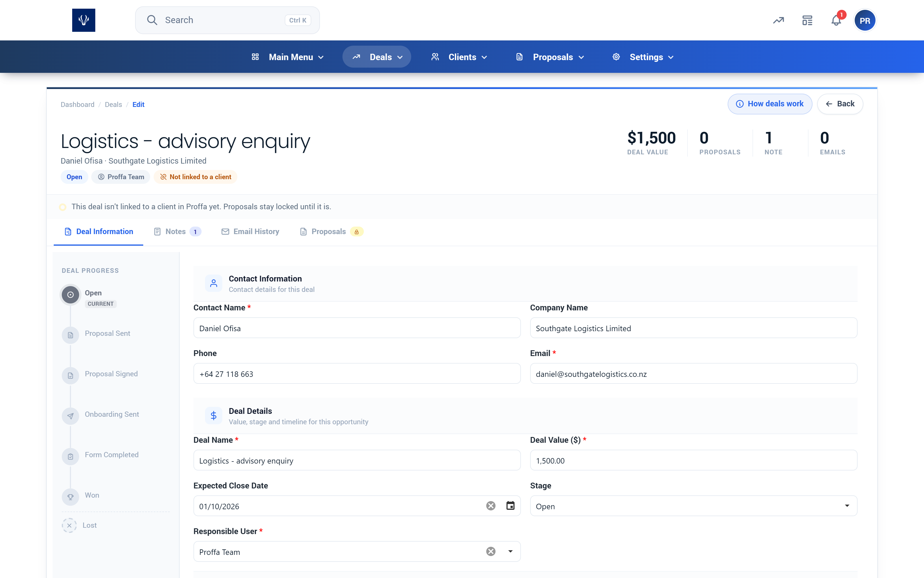Click the Not linked to a client badge
The image size is (924, 578).
point(195,177)
